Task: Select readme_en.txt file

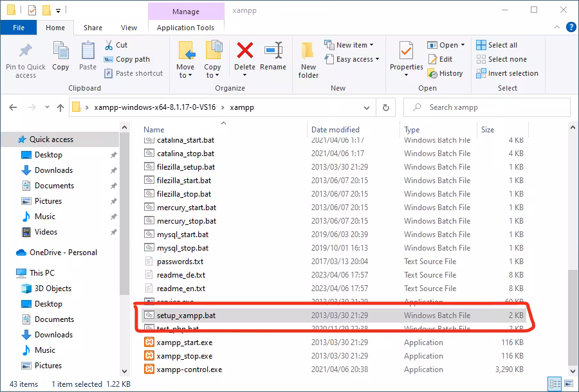Action: (x=334, y=289)
